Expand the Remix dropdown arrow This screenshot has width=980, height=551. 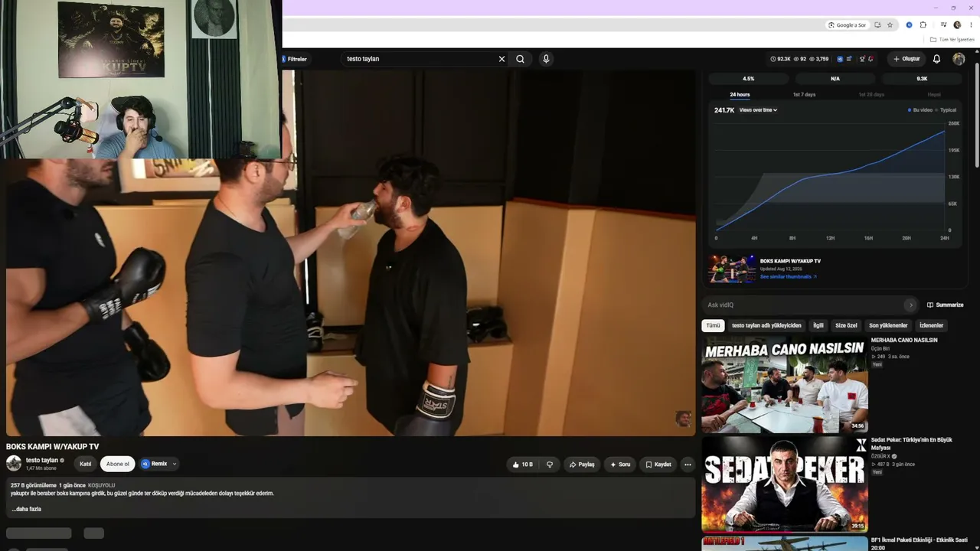(x=175, y=464)
